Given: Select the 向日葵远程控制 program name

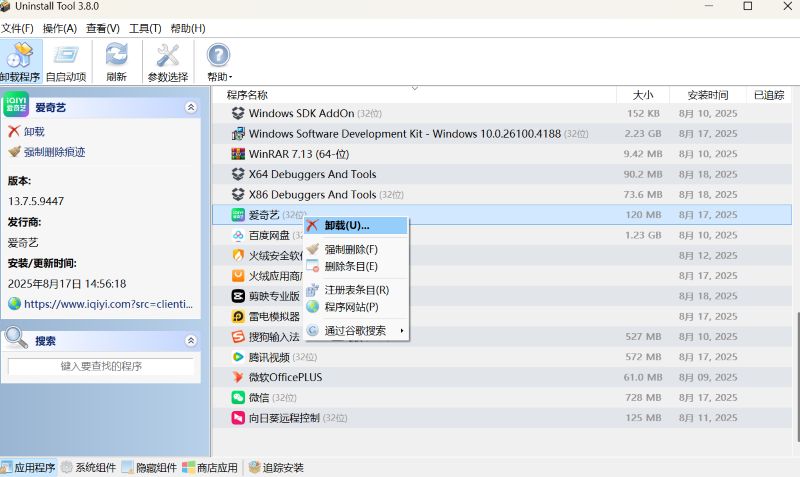Looking at the screenshot, I should point(284,418).
